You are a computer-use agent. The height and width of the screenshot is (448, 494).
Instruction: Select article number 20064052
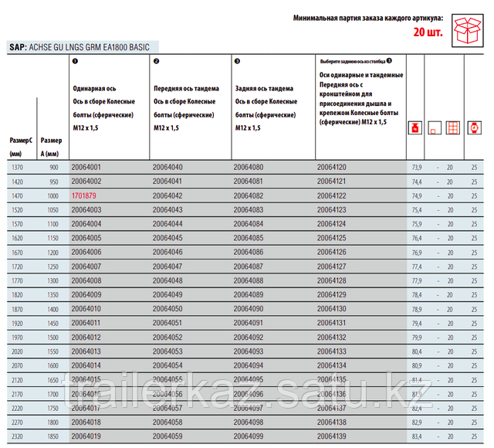[x=167, y=338]
